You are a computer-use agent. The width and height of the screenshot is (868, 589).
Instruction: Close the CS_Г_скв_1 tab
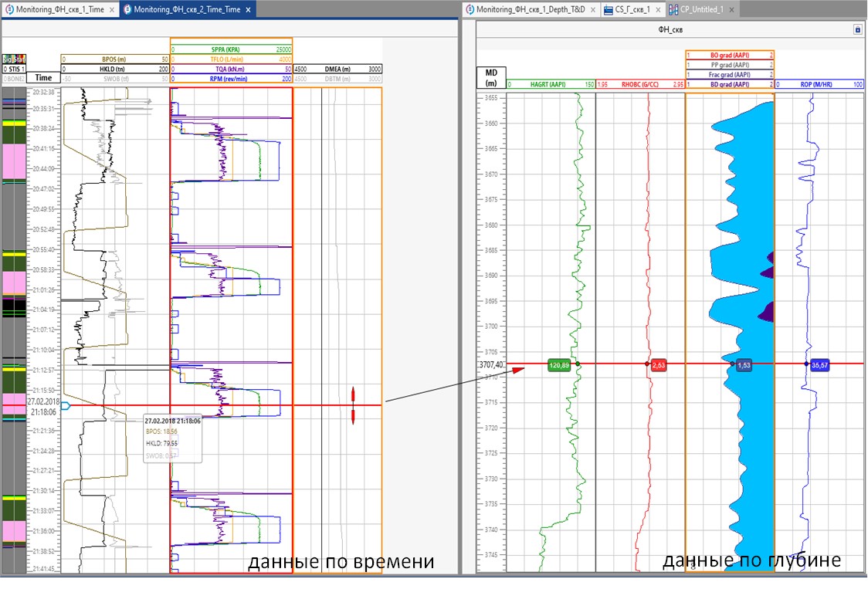[x=658, y=9]
